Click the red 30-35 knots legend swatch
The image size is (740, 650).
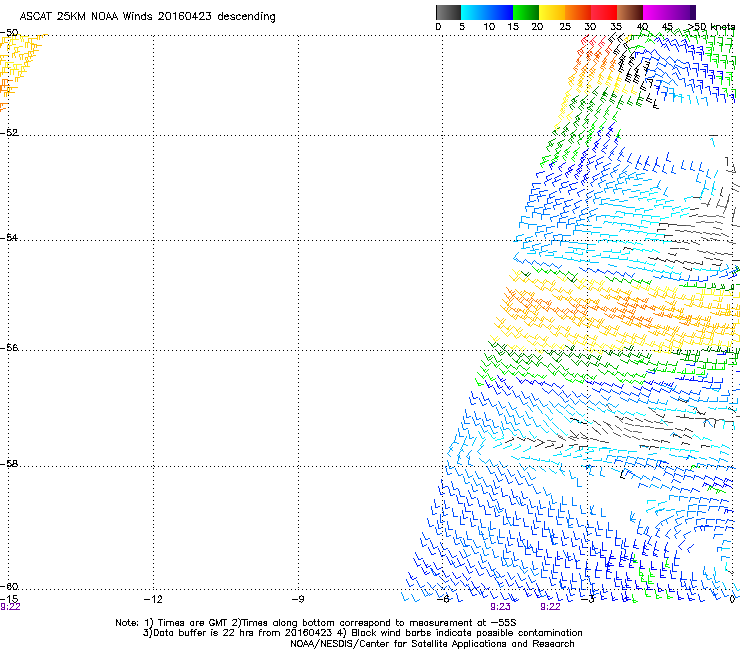604,12
